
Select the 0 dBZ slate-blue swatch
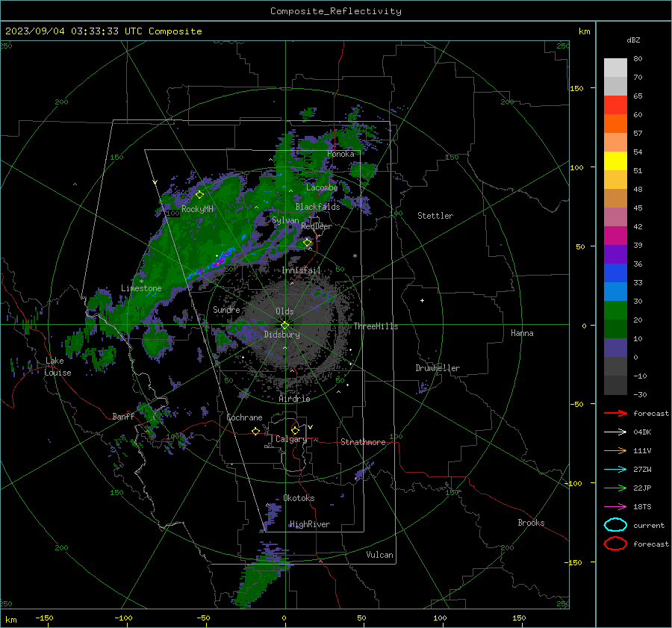[x=615, y=348]
